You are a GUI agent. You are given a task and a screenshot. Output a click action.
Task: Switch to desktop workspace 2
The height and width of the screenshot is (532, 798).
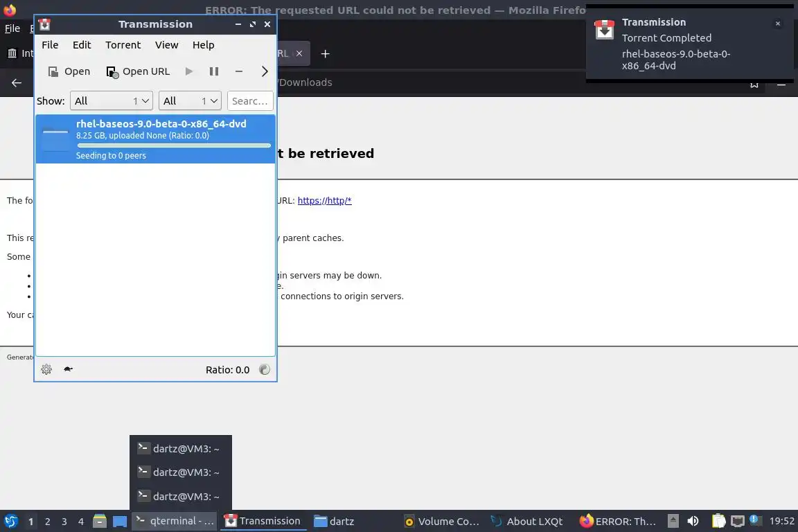(x=47, y=522)
